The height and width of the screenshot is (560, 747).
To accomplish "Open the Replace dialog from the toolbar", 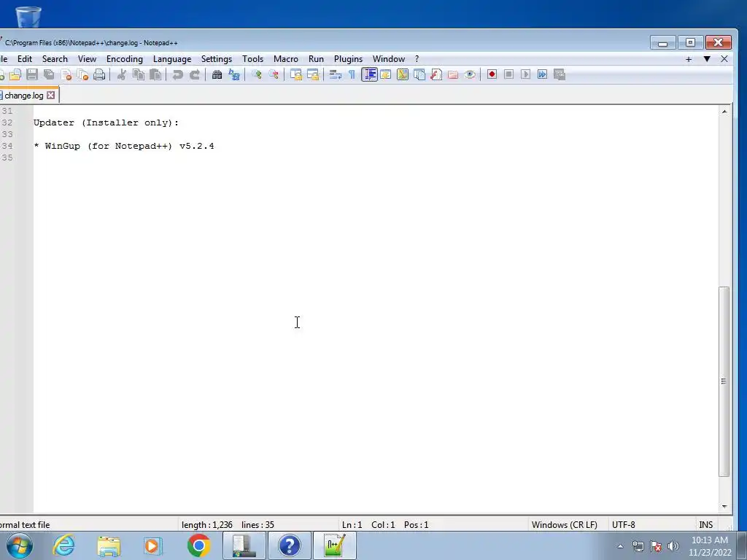I will click(234, 75).
